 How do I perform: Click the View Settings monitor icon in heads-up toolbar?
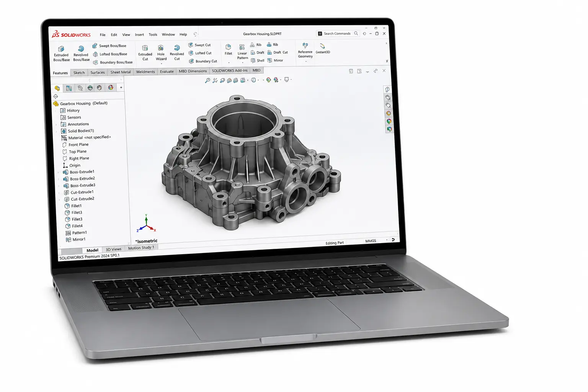click(286, 80)
